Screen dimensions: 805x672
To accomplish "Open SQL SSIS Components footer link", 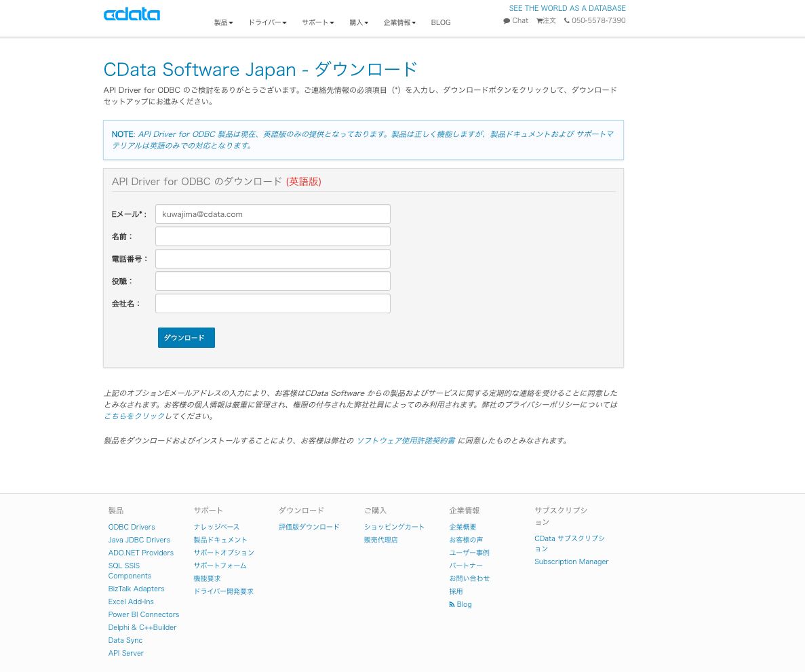I will (130, 571).
